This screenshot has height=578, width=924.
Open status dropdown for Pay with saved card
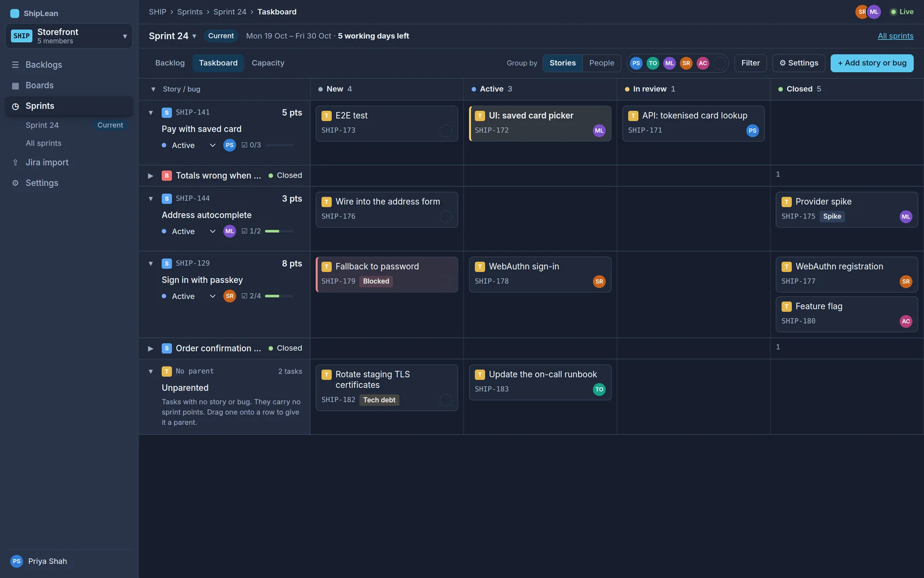(189, 145)
